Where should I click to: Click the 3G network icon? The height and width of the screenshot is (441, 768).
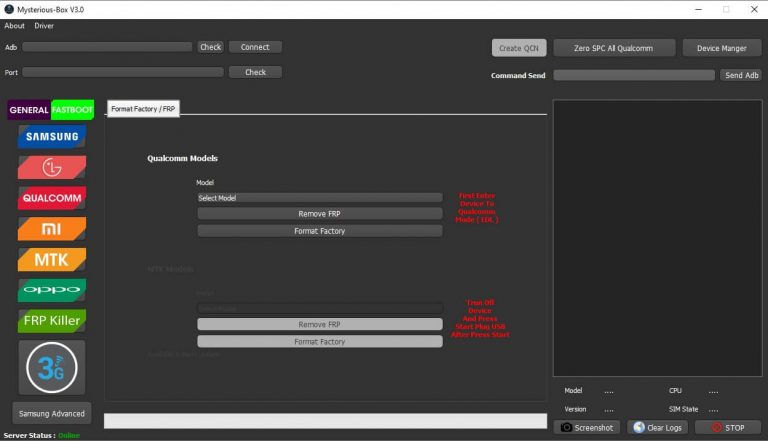(x=52, y=367)
